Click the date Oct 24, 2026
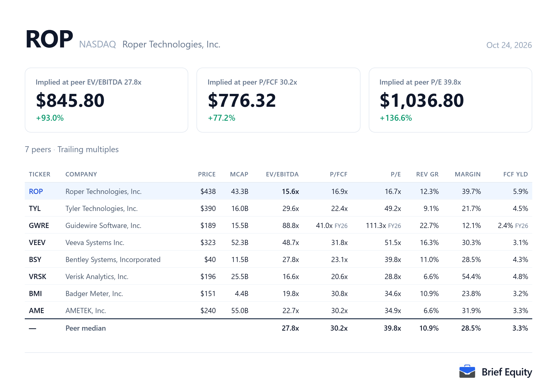 point(509,45)
